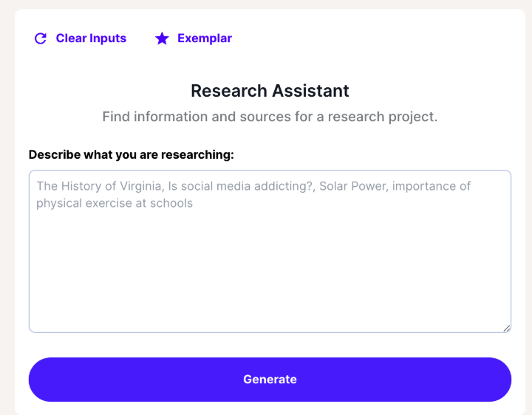Click 'importance of' placeholder words

coord(432,186)
